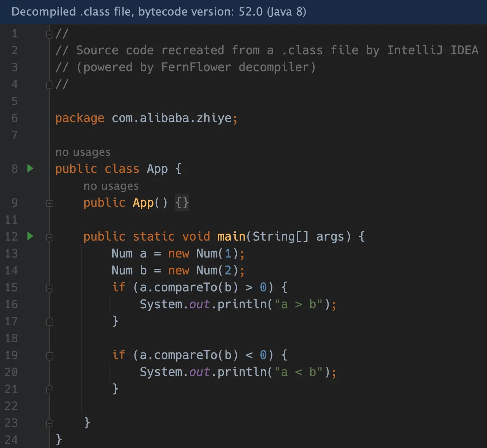Click 'println' call on line 20

242,372
